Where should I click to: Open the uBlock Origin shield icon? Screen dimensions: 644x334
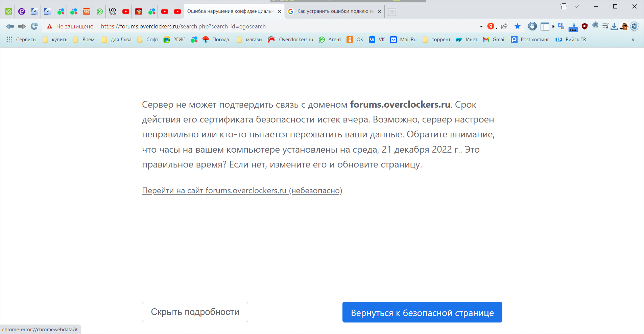click(585, 26)
